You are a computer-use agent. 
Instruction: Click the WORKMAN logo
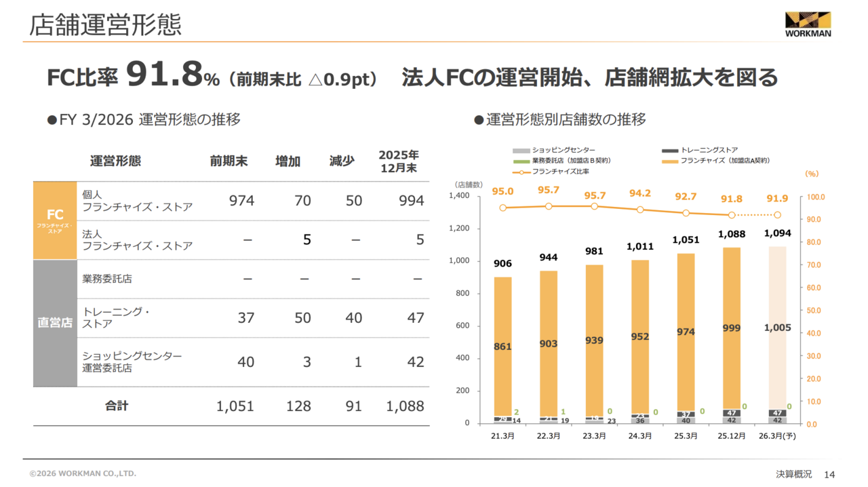tap(808, 24)
